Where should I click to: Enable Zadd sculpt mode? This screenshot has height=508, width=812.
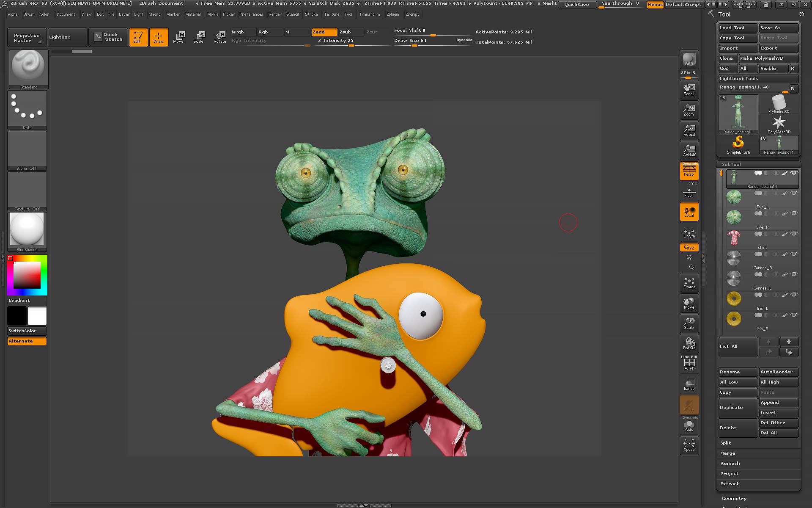tap(324, 32)
